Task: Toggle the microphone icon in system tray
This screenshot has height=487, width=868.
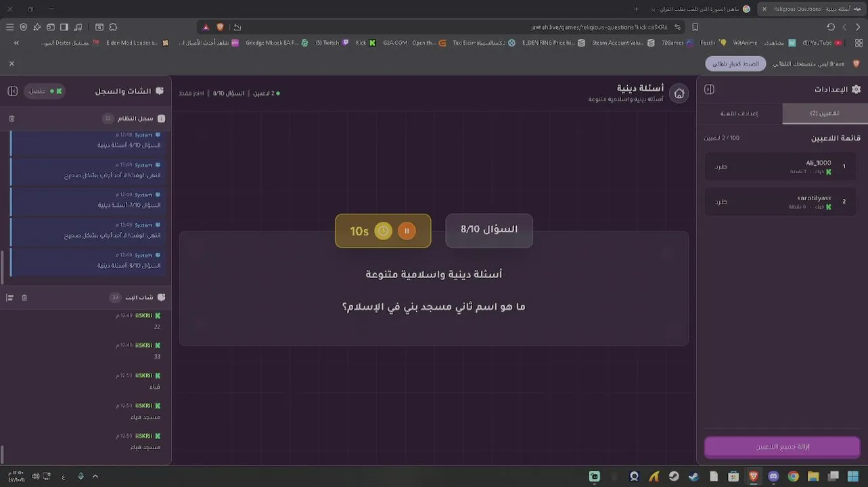Action: (x=81, y=476)
